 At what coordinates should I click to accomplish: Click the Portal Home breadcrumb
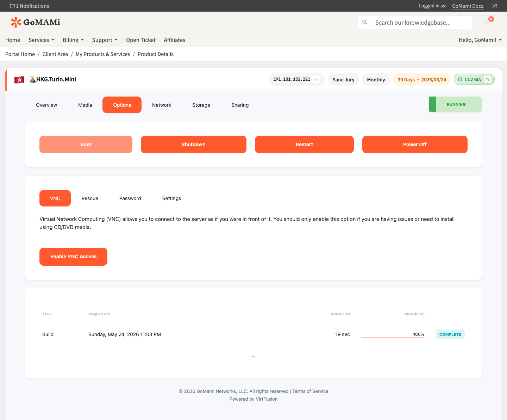click(20, 54)
